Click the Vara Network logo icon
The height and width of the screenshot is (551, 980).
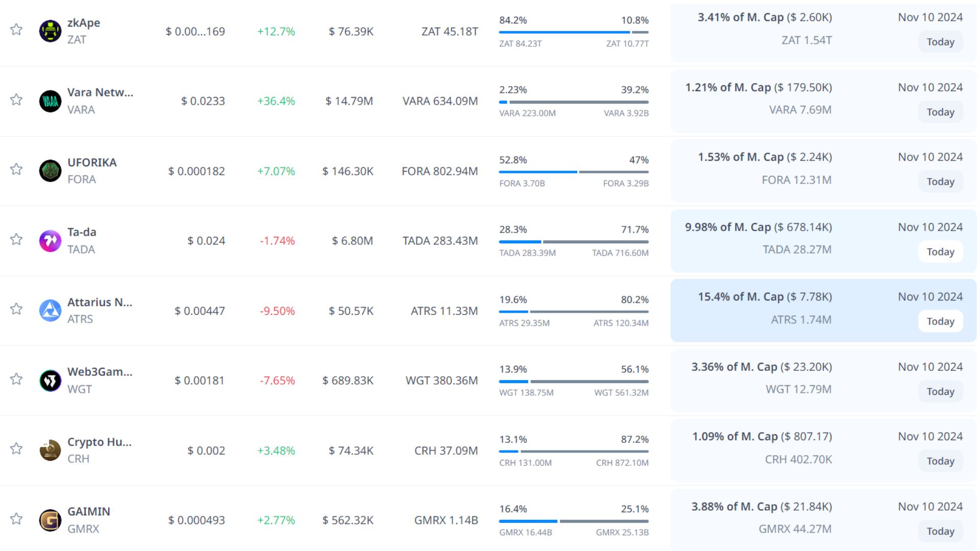[50, 101]
